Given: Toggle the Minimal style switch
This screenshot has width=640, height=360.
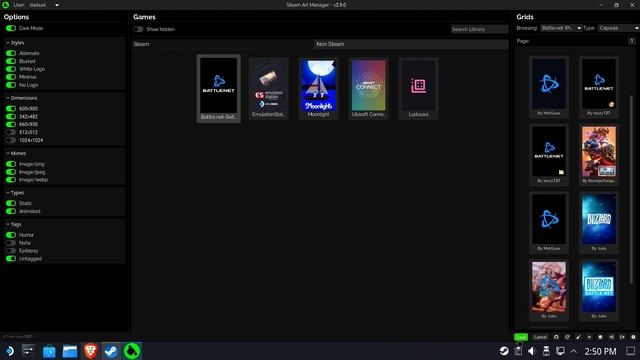Looking at the screenshot, I should pos(11,77).
